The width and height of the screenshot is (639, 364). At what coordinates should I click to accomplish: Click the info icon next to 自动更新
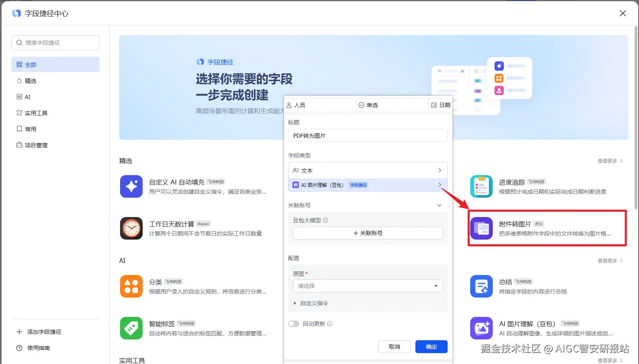(x=330, y=324)
